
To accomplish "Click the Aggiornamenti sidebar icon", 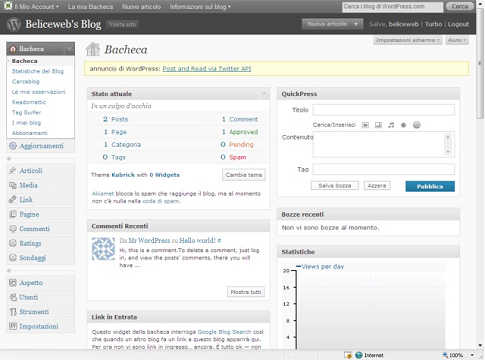I will (x=13, y=146).
